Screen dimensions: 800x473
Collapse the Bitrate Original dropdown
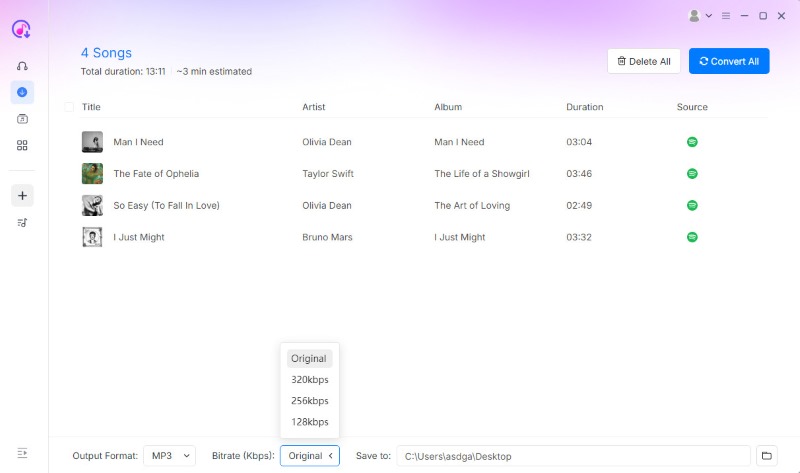(x=310, y=456)
